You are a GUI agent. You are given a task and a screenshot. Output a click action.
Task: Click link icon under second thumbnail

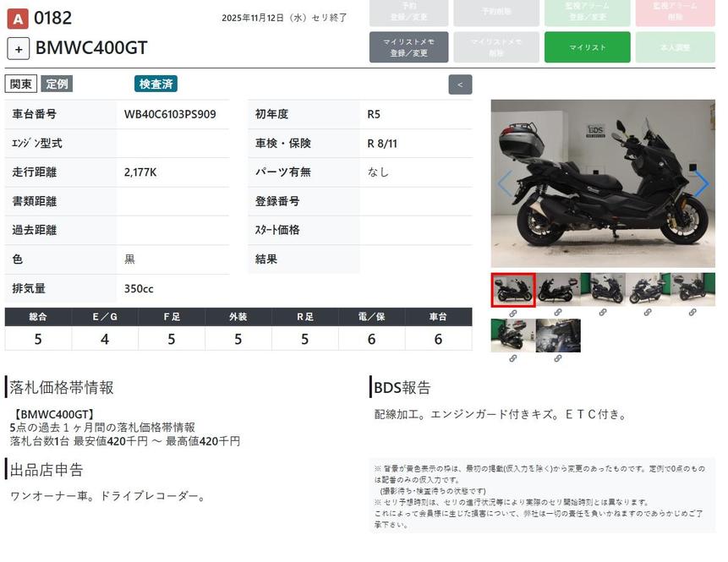tap(558, 313)
